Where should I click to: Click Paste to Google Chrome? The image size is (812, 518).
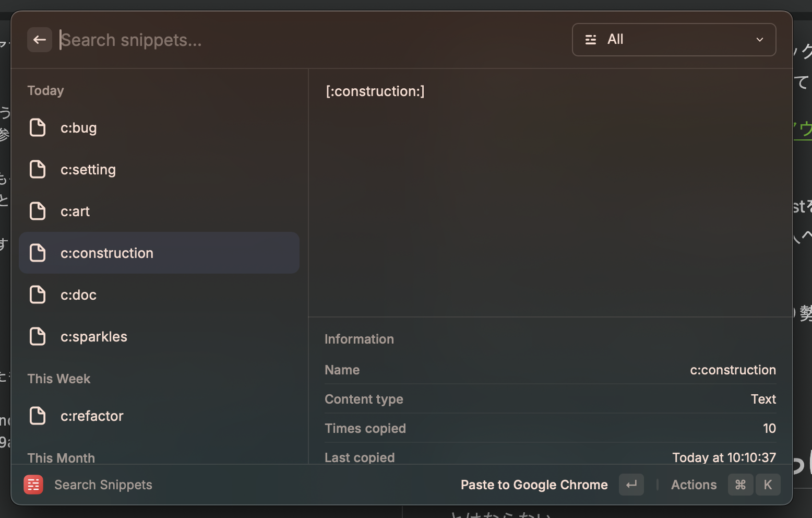click(534, 485)
